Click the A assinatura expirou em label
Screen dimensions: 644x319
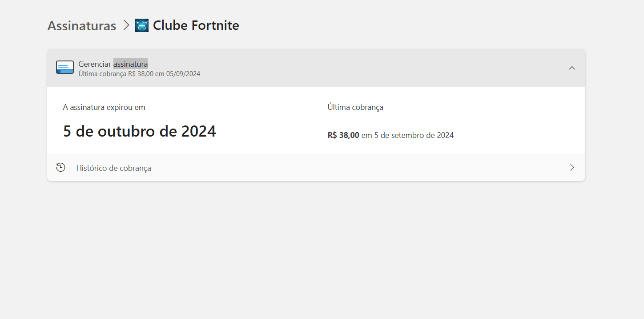[104, 107]
